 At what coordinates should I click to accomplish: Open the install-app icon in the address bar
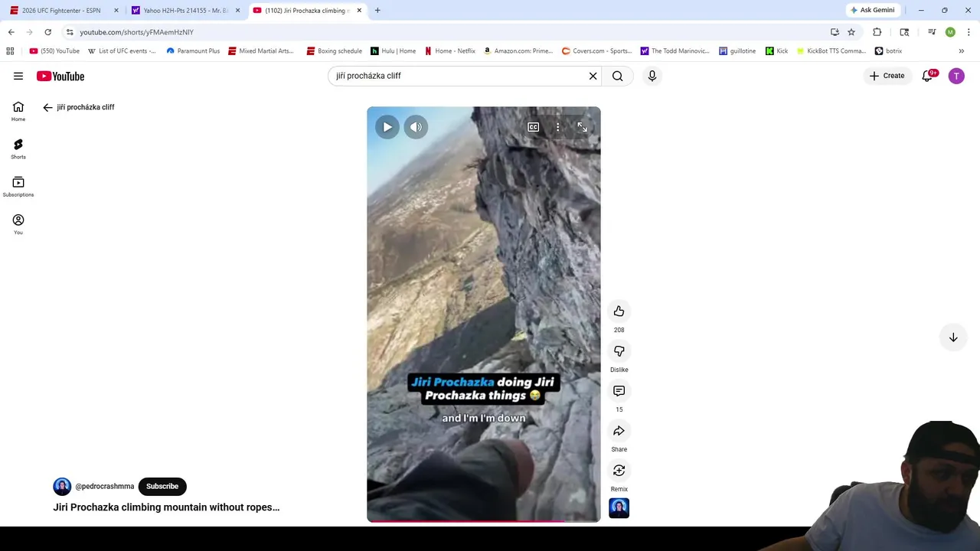tap(835, 32)
